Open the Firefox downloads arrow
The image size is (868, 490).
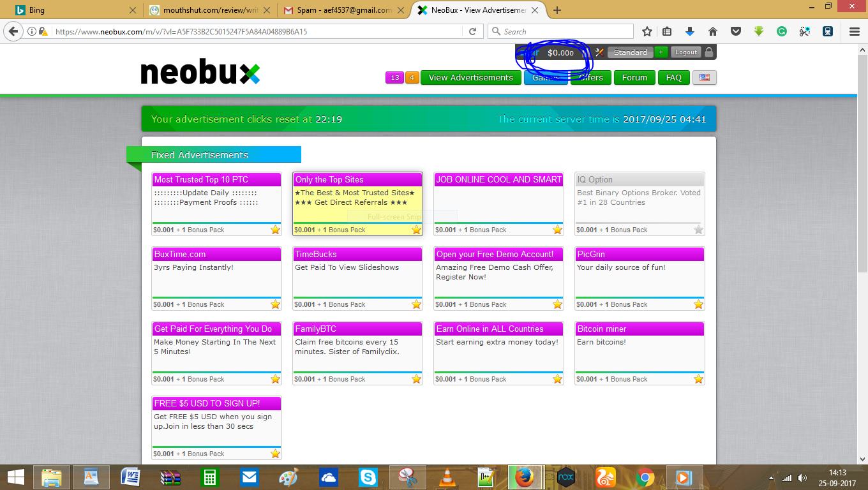(x=690, y=31)
